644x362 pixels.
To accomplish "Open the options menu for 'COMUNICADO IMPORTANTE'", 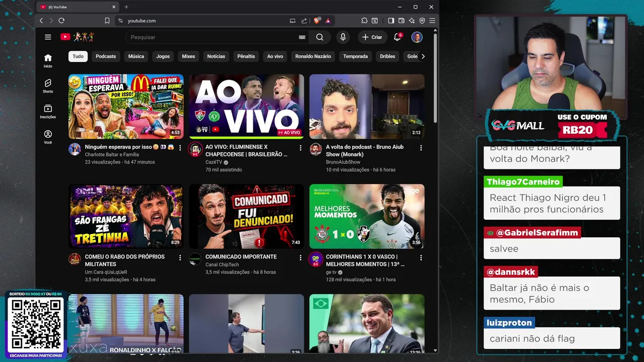I will (300, 257).
